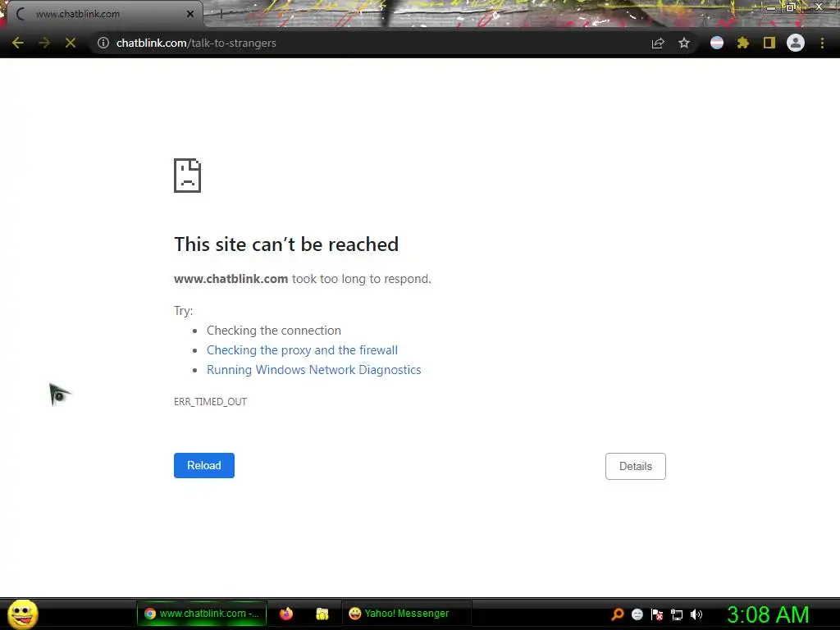Click the forward navigation arrow
Viewport: 840px width, 630px height.
tap(44, 43)
